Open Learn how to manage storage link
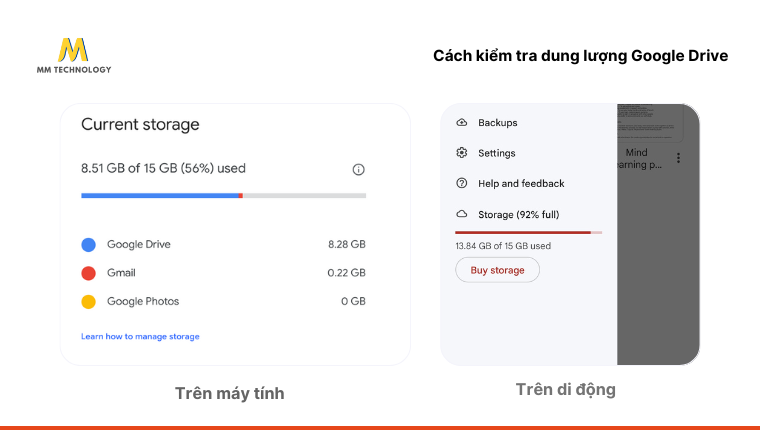Image resolution: width=760 pixels, height=430 pixels. tap(140, 336)
